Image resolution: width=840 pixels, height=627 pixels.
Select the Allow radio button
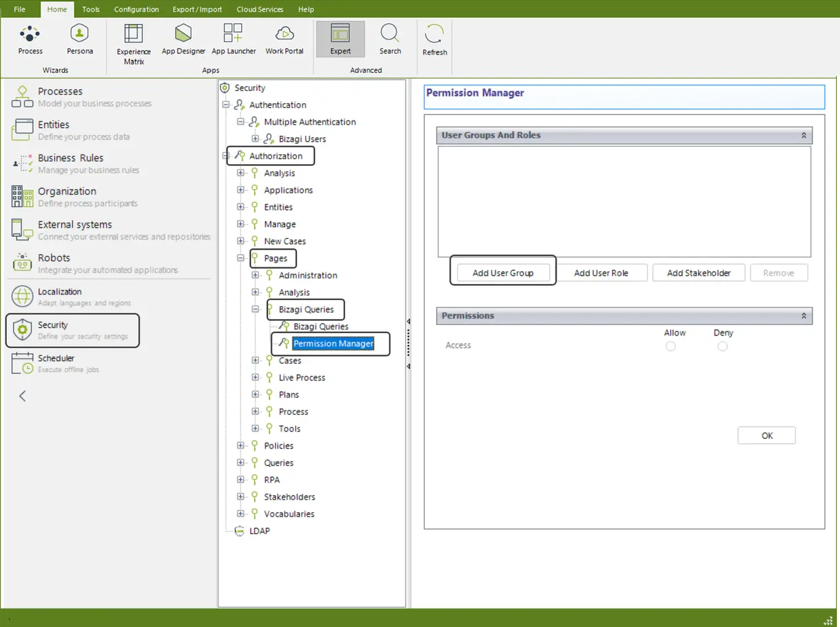click(670, 346)
